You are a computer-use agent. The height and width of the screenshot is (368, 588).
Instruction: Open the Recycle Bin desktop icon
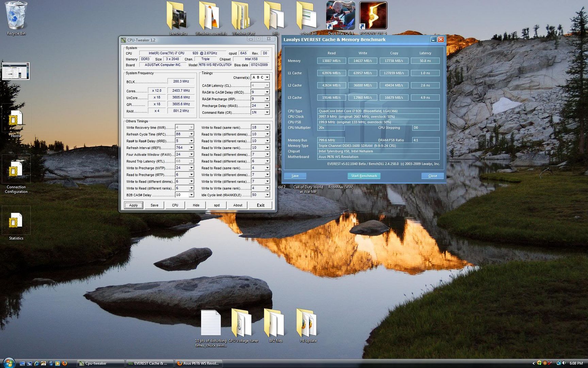click(x=16, y=18)
